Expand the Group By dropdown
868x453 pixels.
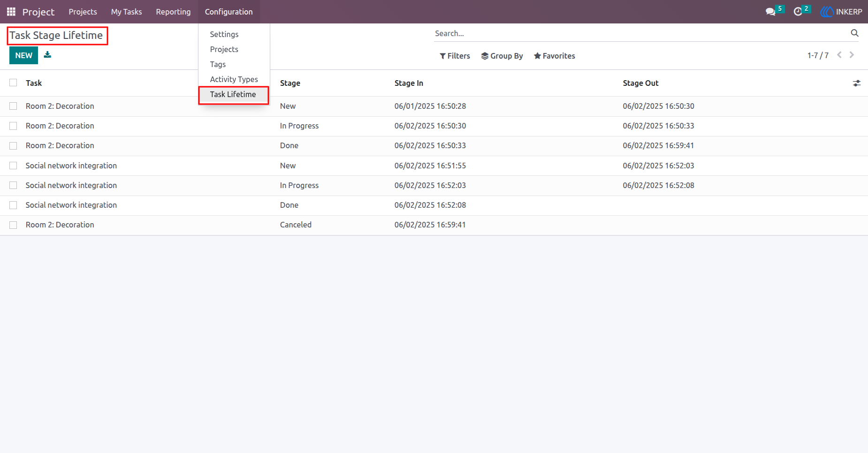tap(502, 56)
